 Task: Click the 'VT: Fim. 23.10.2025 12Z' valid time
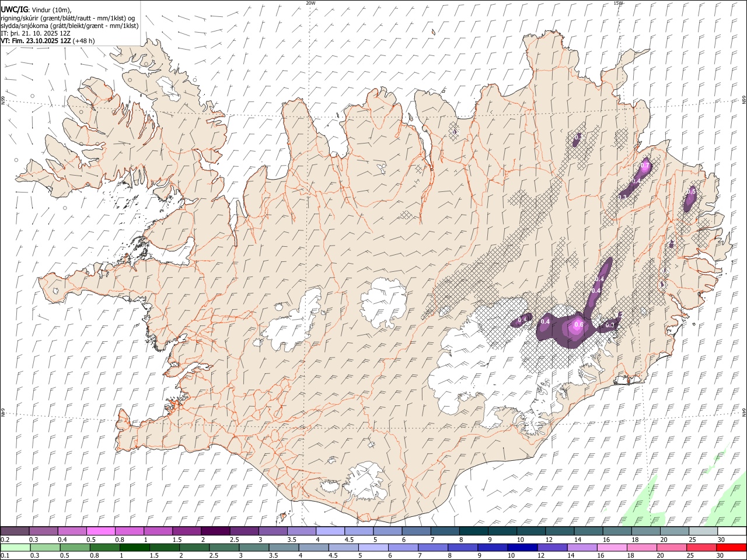pos(36,41)
